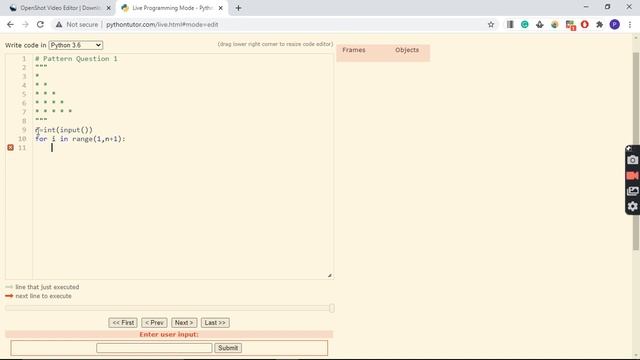Click line 10 for loop code
The image size is (640, 360).
coord(80,139)
